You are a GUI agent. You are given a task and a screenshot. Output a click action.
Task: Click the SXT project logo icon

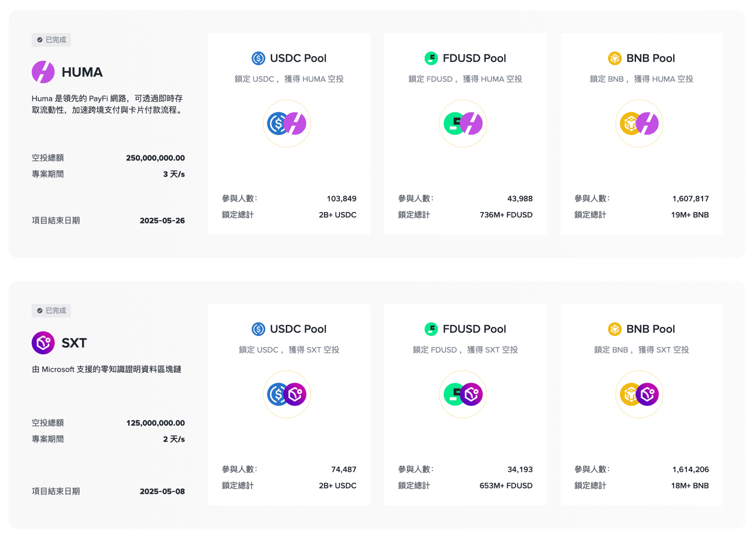(x=43, y=343)
